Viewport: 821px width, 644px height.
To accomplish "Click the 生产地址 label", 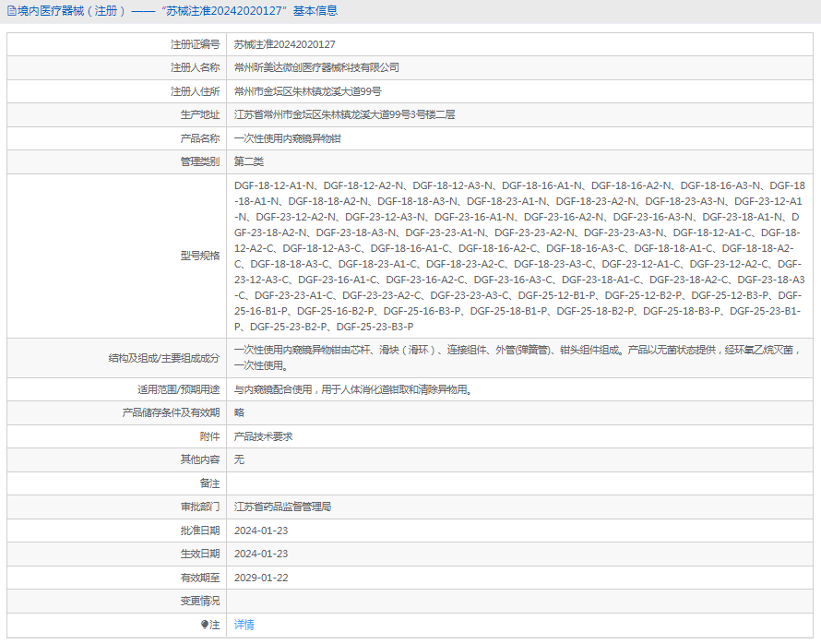I will (x=200, y=114).
